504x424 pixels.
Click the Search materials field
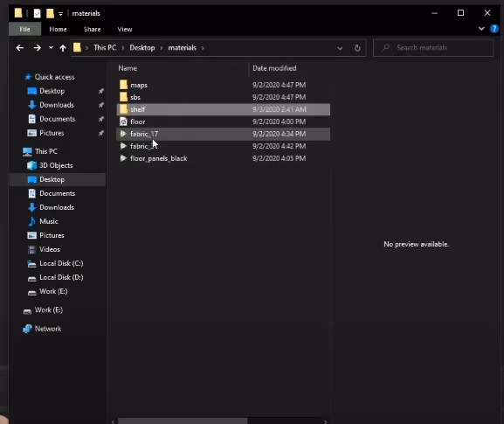click(x=433, y=48)
